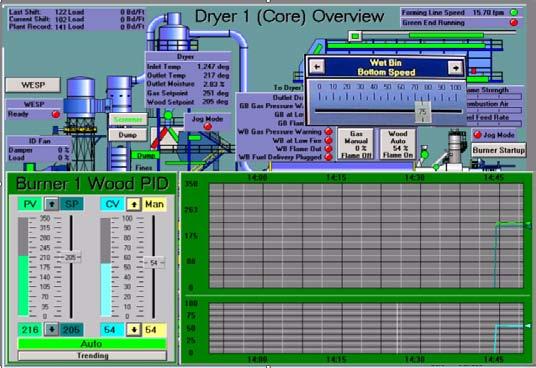
Task: Click the Green End Running red indicator
Action: pyautogui.click(x=514, y=23)
